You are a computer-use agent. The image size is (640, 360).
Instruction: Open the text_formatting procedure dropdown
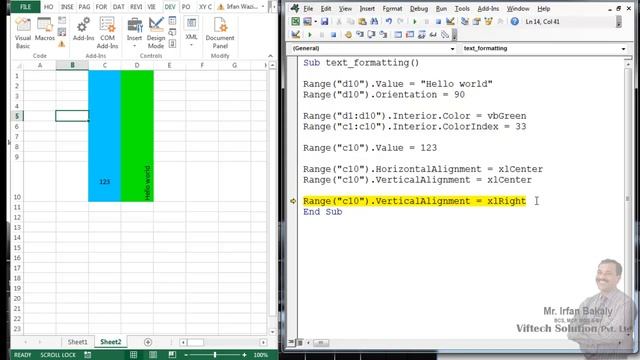click(x=623, y=49)
